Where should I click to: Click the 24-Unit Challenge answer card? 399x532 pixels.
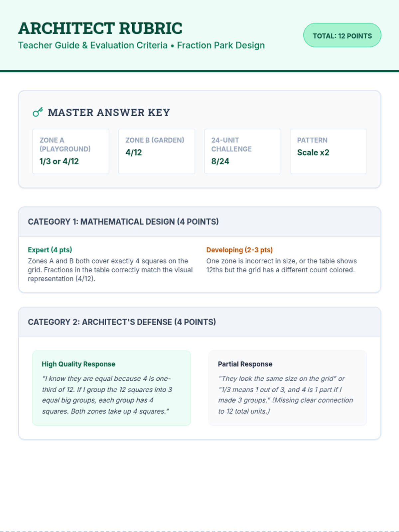point(242,151)
